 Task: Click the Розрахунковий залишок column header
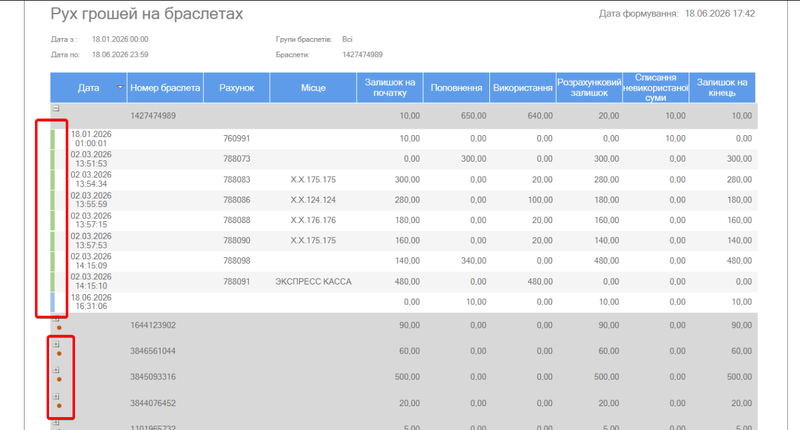589,88
